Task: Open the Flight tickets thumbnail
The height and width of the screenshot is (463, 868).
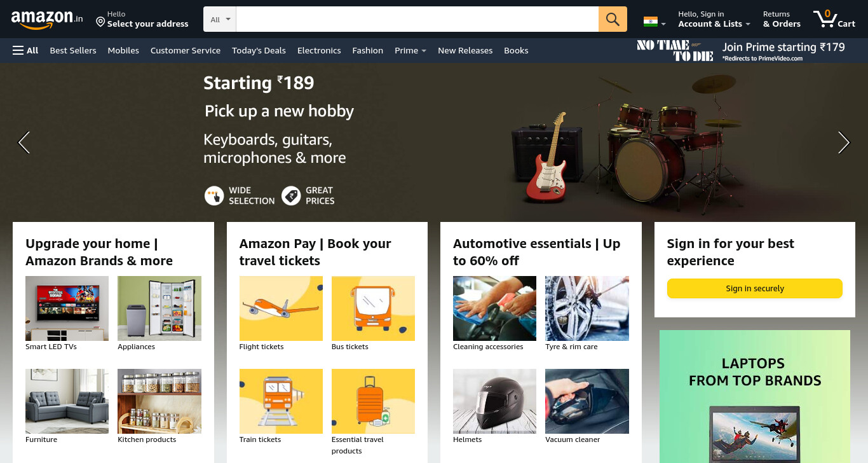Action: 281,308
